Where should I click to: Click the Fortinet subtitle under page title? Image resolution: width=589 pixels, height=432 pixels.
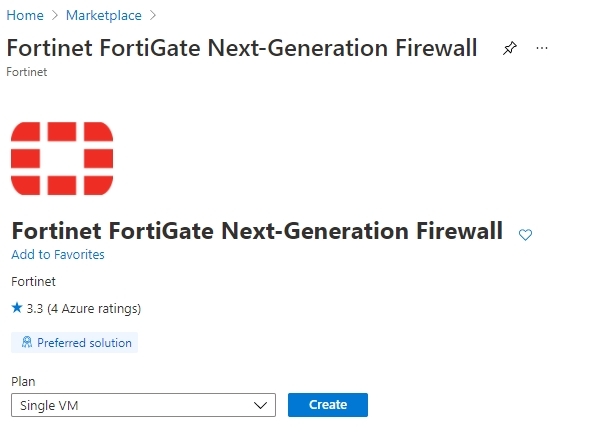27,72
